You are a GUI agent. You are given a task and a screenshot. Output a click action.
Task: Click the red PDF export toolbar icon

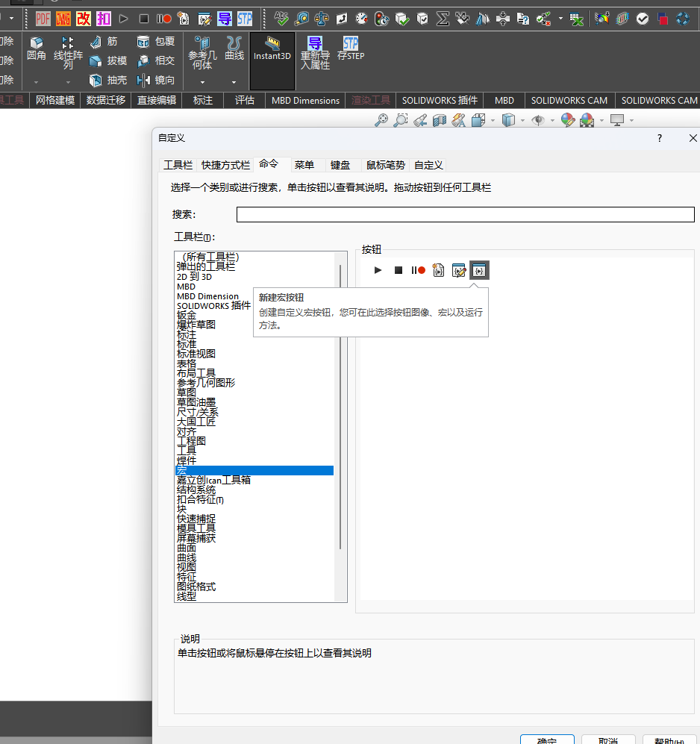[x=43, y=18]
